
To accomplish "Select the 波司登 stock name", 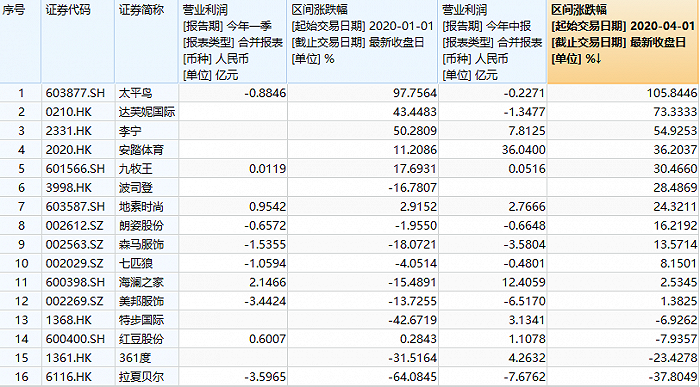I will 136,187.
